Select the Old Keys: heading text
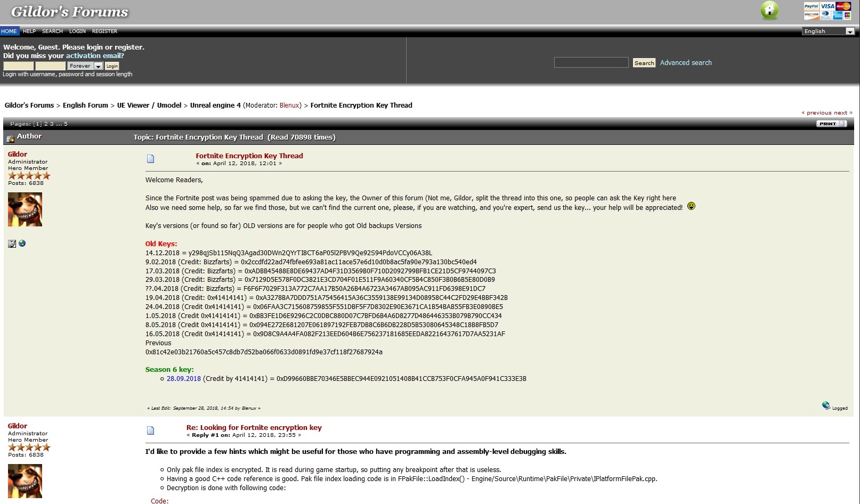860x504 pixels. pyautogui.click(x=161, y=243)
